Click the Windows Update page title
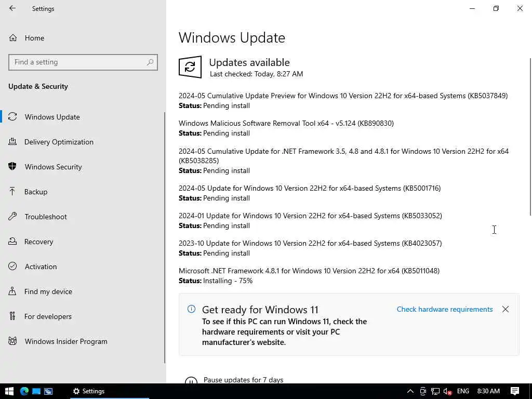 pyautogui.click(x=232, y=37)
